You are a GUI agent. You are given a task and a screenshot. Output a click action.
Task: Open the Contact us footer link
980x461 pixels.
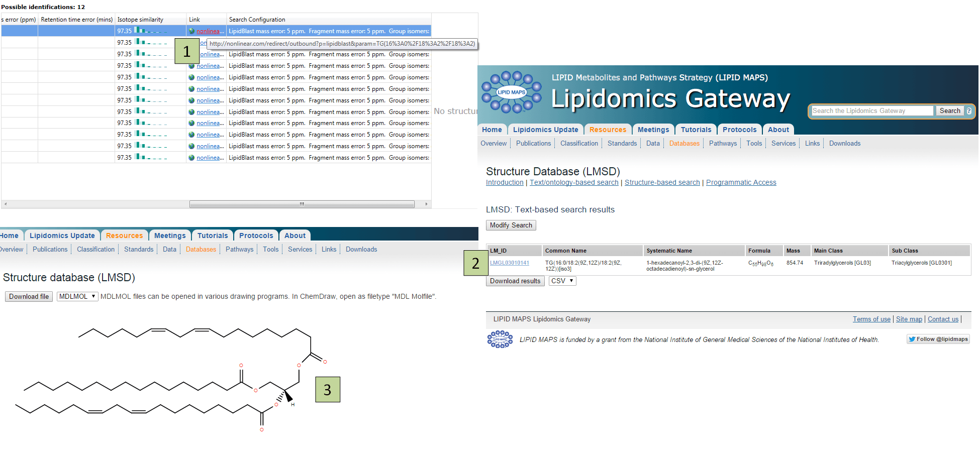(943, 319)
